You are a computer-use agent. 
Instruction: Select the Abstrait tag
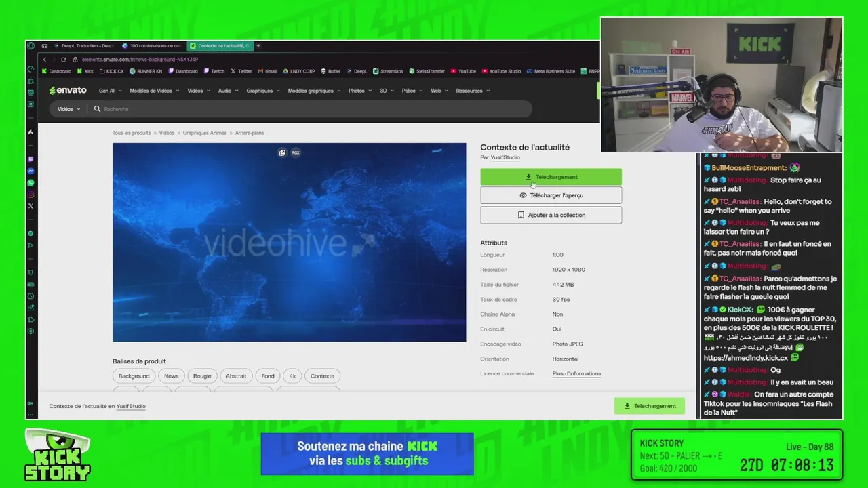coord(236,376)
